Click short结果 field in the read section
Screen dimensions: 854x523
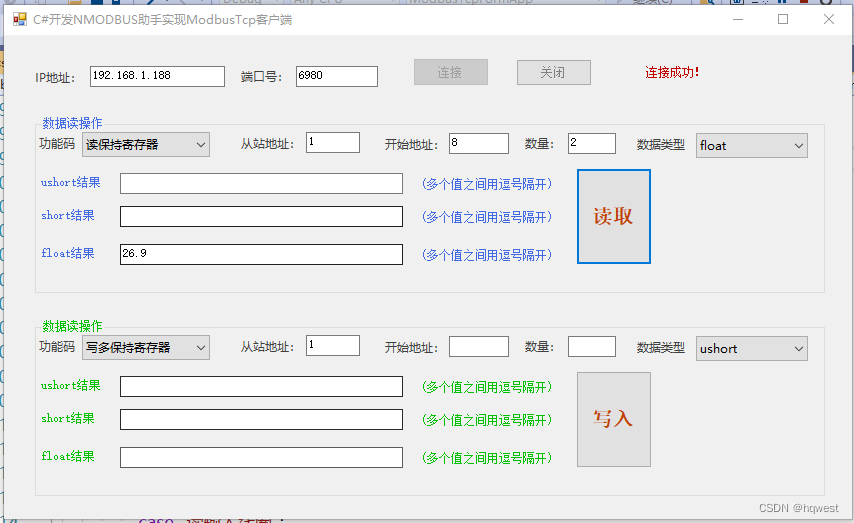click(261, 216)
